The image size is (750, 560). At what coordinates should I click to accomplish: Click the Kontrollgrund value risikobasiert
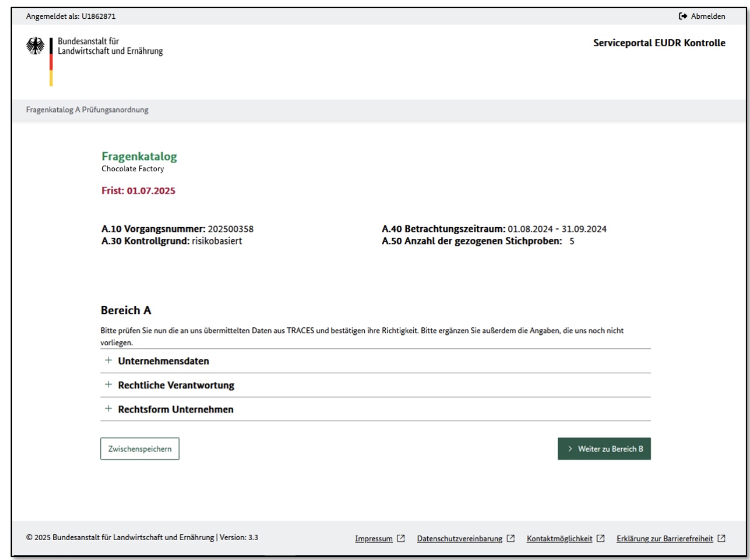pyautogui.click(x=217, y=241)
